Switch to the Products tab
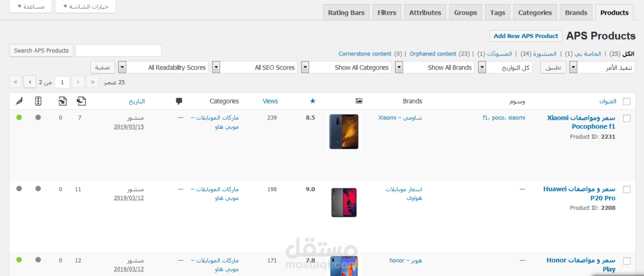The height and width of the screenshot is (276, 644). pos(614,13)
